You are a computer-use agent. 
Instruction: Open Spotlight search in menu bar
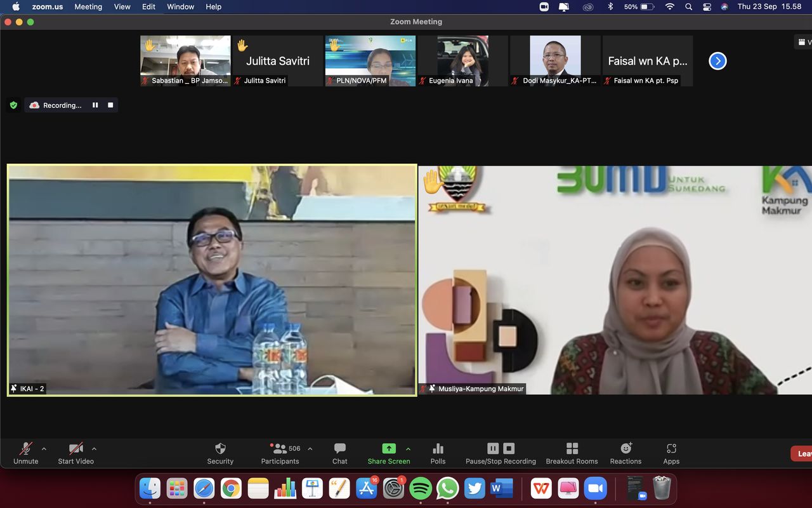(x=688, y=6)
